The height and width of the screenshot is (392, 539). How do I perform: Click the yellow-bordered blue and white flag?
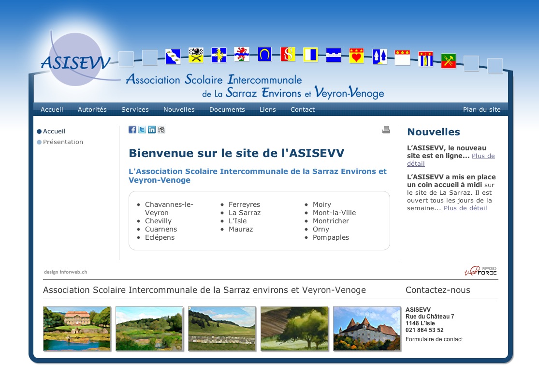click(x=310, y=55)
